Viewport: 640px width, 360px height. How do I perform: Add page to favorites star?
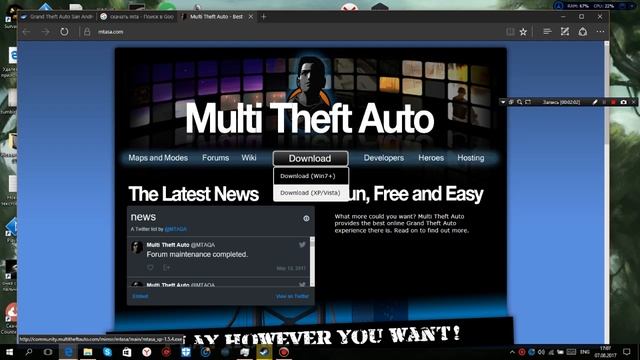523,32
